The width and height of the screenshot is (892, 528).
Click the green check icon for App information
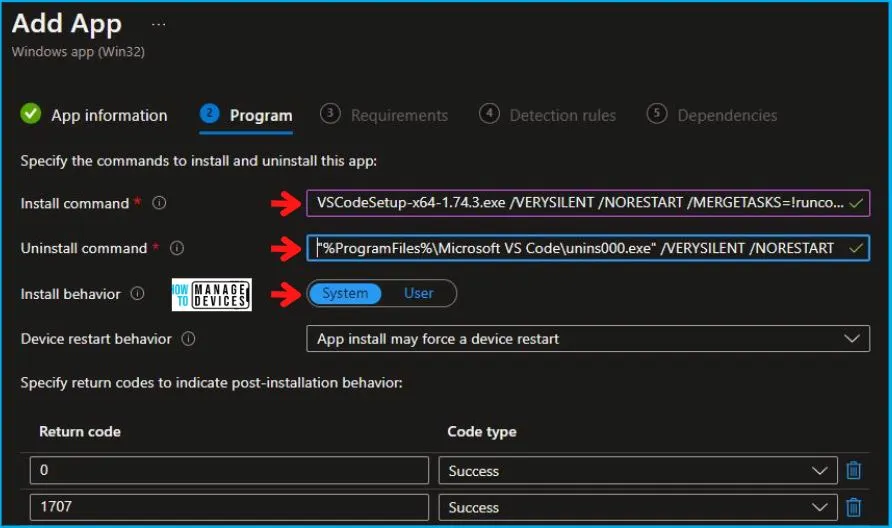pyautogui.click(x=31, y=114)
